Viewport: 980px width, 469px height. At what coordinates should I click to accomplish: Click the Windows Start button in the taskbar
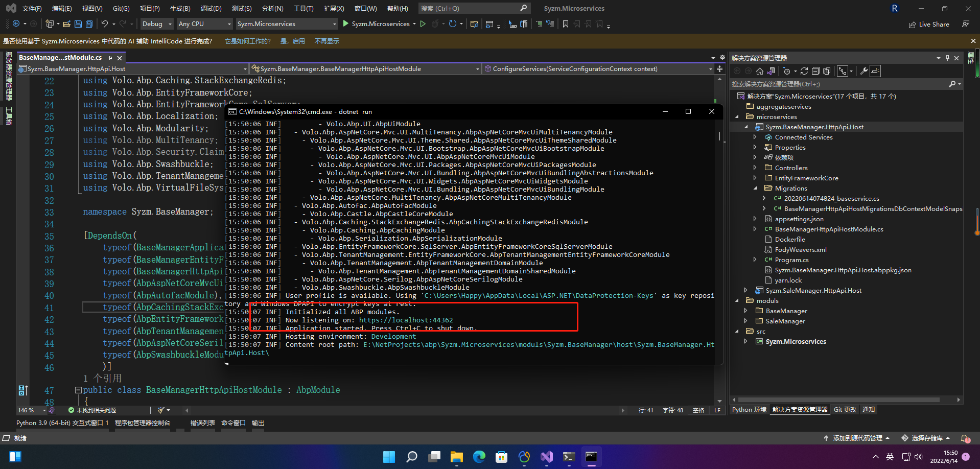[x=389, y=457]
